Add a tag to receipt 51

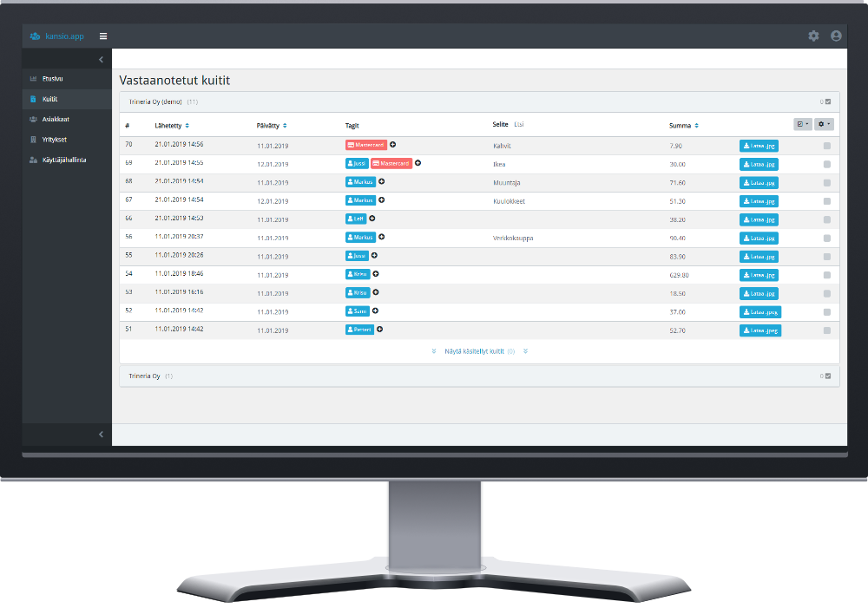coord(379,330)
